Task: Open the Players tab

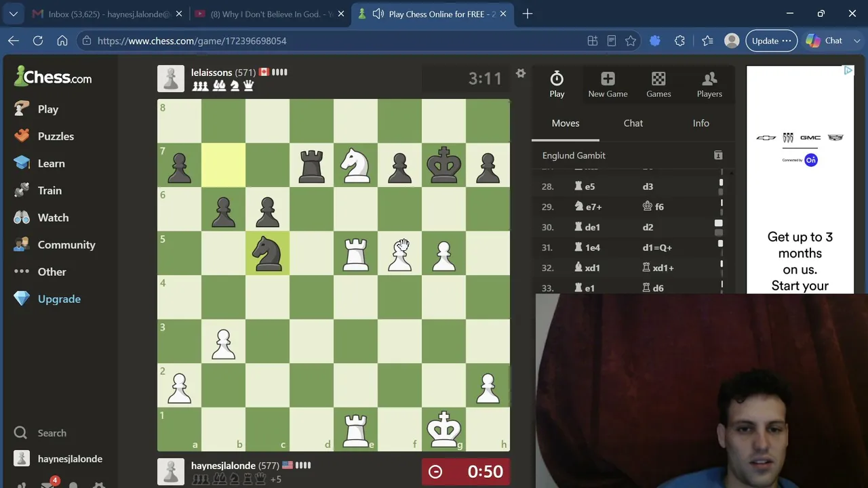Action: pyautogui.click(x=709, y=85)
